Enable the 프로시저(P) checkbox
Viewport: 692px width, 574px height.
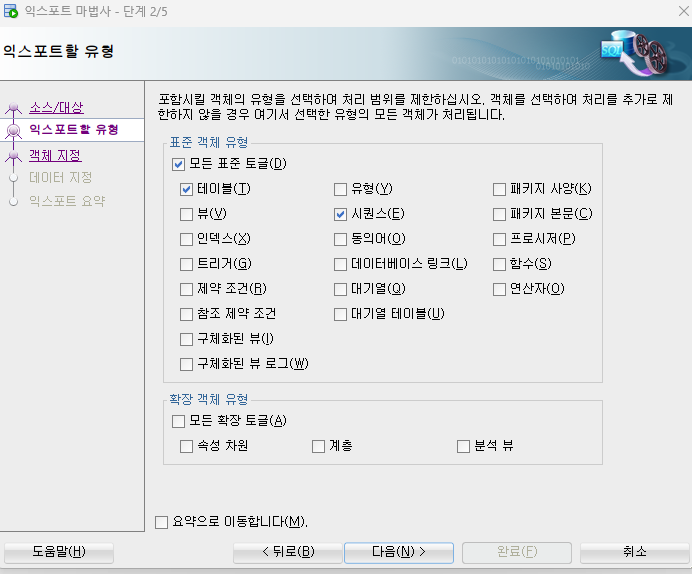click(x=499, y=240)
